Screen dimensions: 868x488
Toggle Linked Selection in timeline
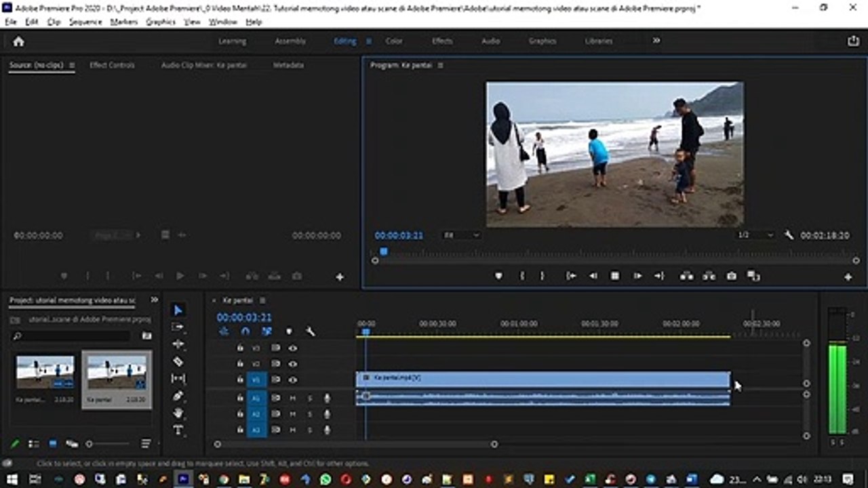267,331
